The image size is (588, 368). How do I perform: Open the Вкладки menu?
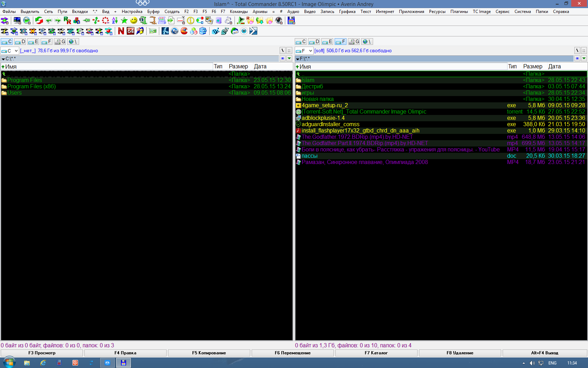pyautogui.click(x=80, y=12)
